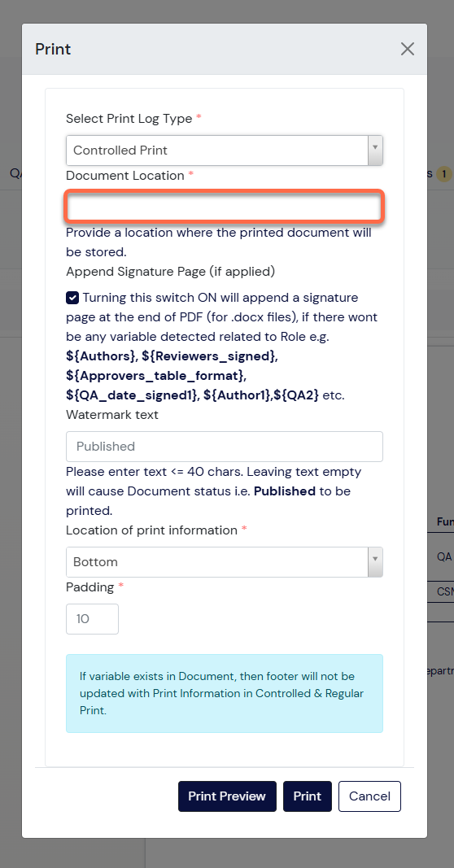Select the Padding field showing 10
The image size is (454, 868).
pos(92,618)
